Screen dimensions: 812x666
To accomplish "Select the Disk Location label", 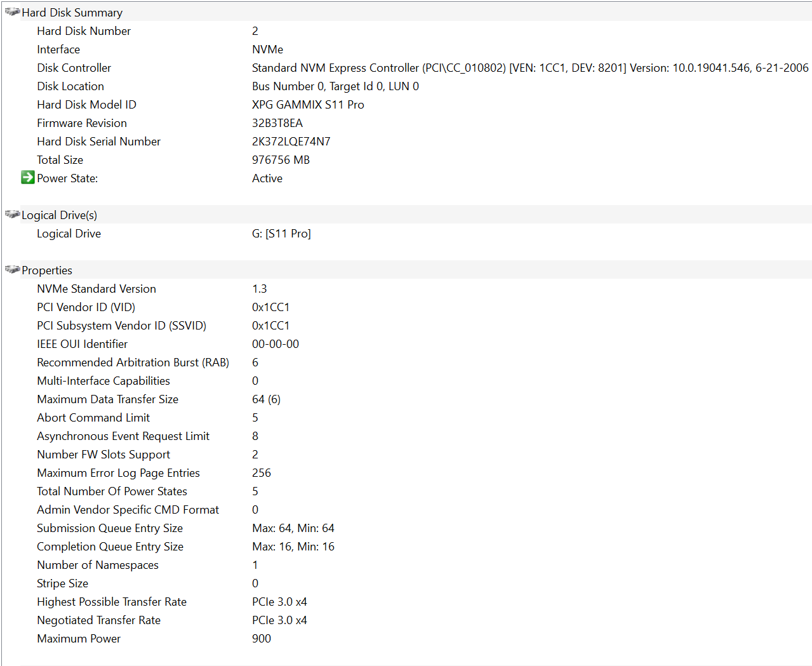I will click(70, 86).
